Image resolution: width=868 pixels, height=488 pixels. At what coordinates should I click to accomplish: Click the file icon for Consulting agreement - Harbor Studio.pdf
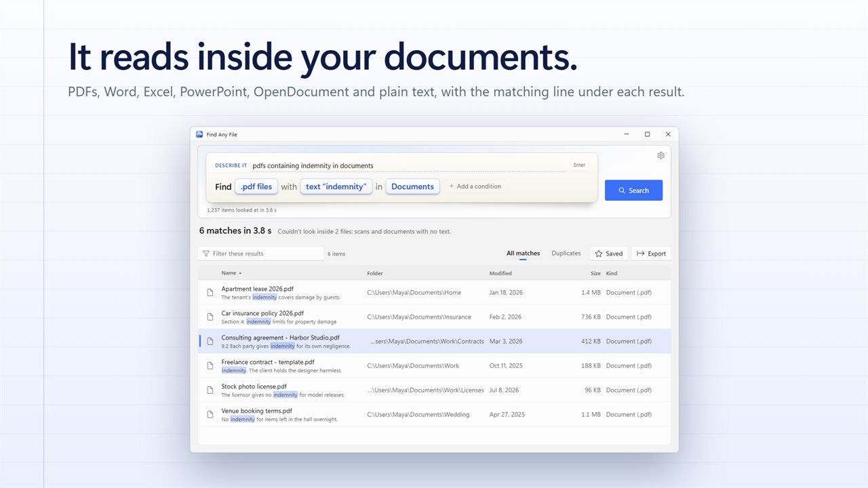(210, 342)
